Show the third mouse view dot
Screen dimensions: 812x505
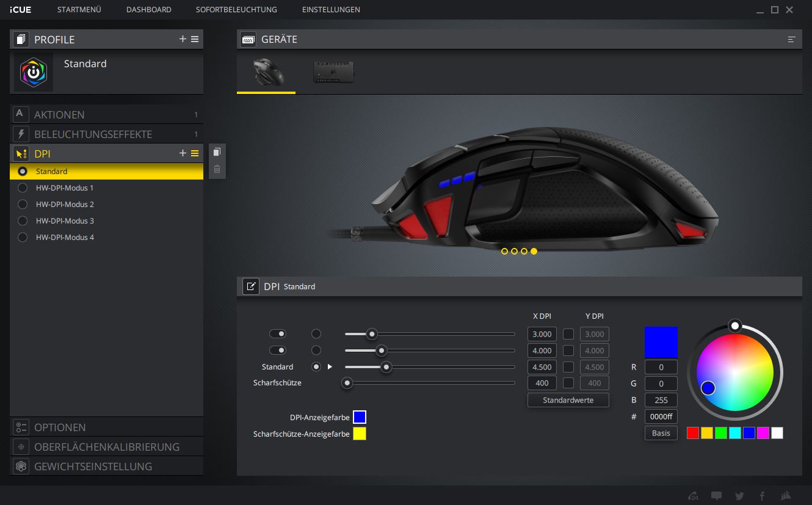[524, 251]
